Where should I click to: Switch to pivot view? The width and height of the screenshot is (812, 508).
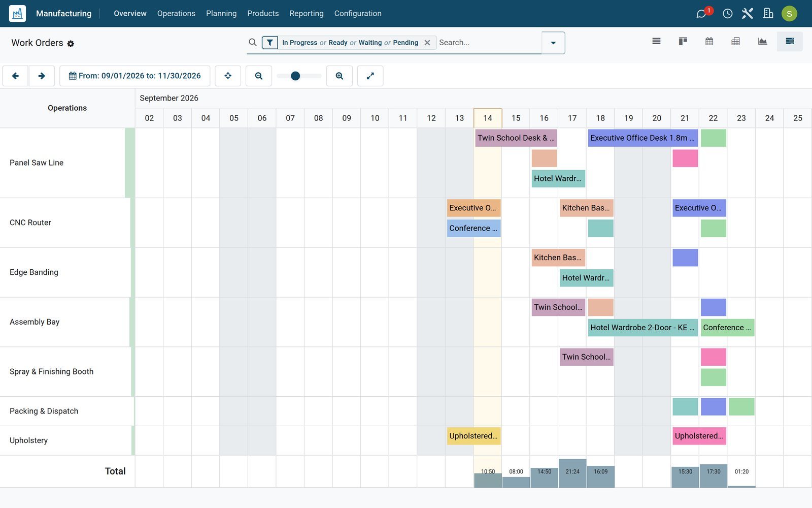point(735,42)
